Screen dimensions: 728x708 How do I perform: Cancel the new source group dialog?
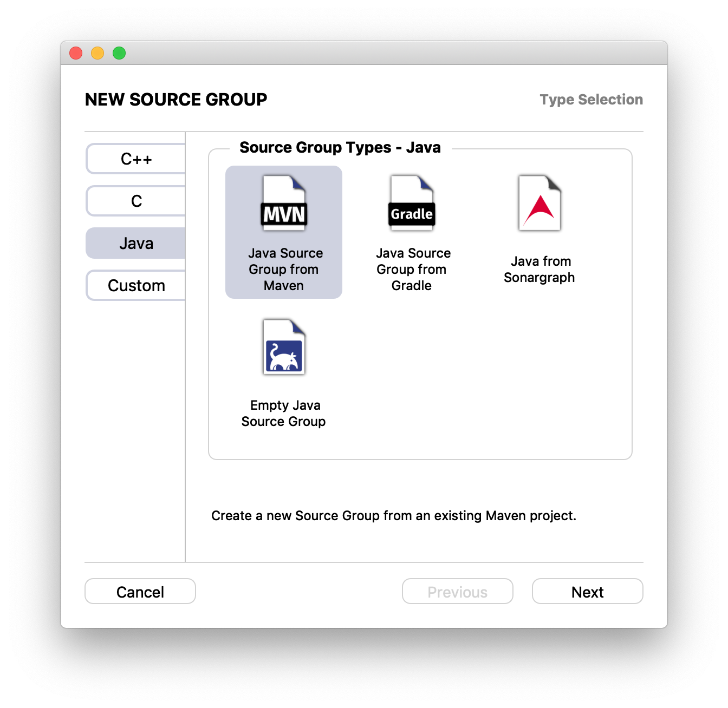(140, 592)
